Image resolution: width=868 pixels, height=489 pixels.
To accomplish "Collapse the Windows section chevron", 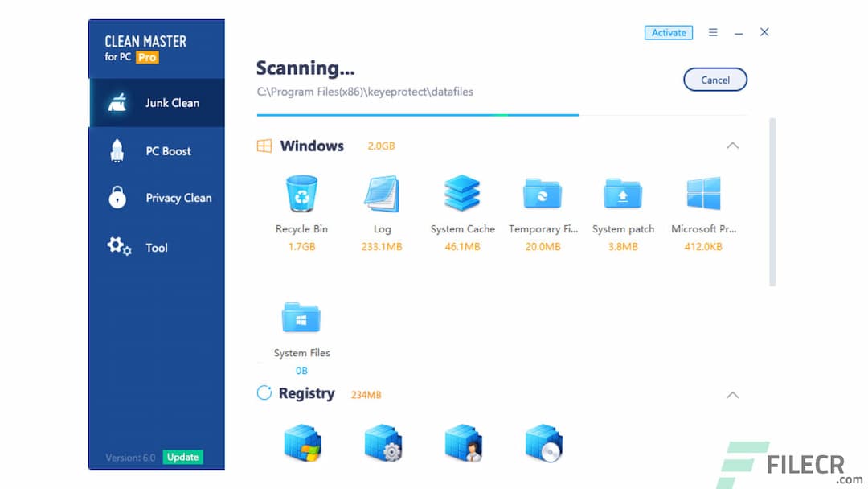I will 732,146.
